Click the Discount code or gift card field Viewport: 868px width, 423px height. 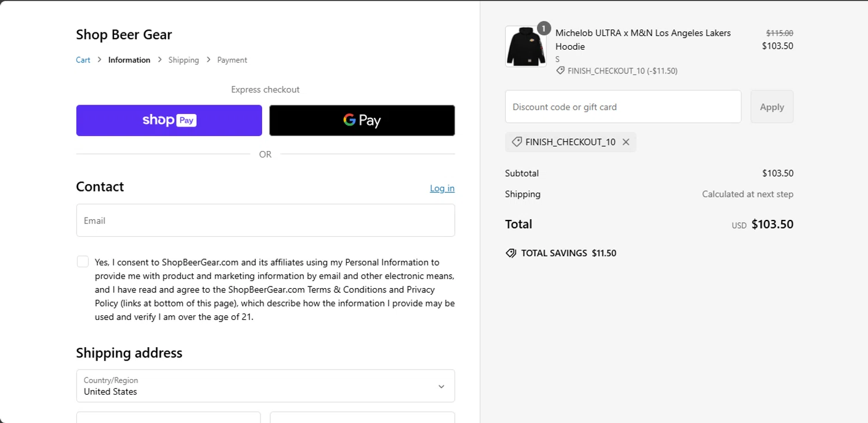(623, 106)
